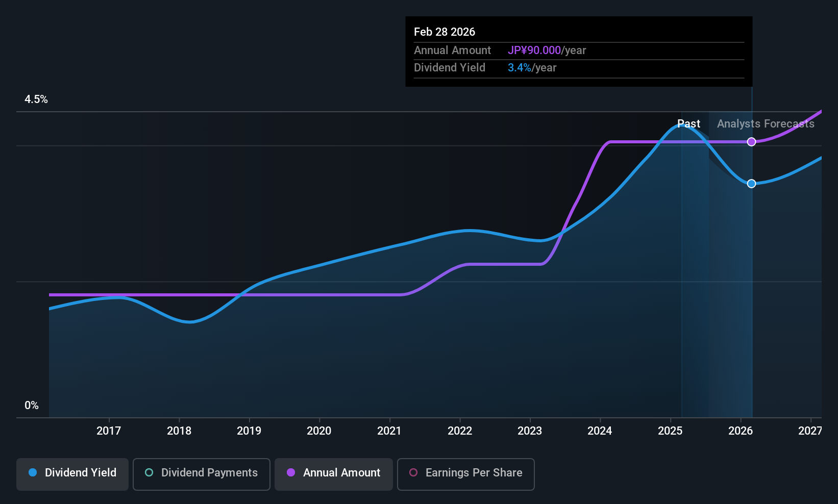Toggle the Earnings Per Share series
The image size is (838, 504).
465,474
